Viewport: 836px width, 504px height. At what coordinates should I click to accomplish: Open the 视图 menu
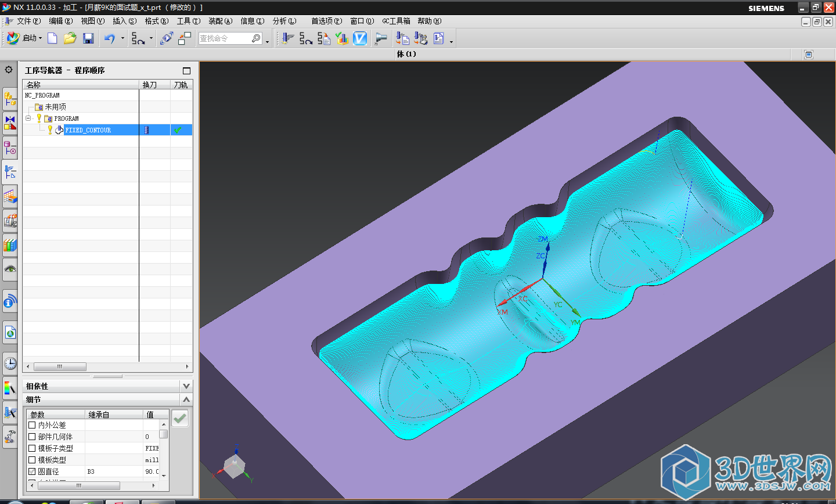pos(92,21)
